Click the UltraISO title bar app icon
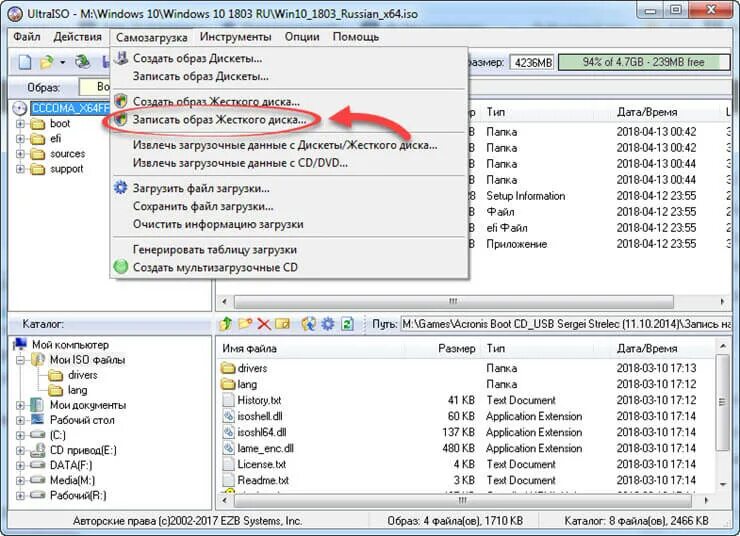740x536 pixels. pyautogui.click(x=15, y=13)
